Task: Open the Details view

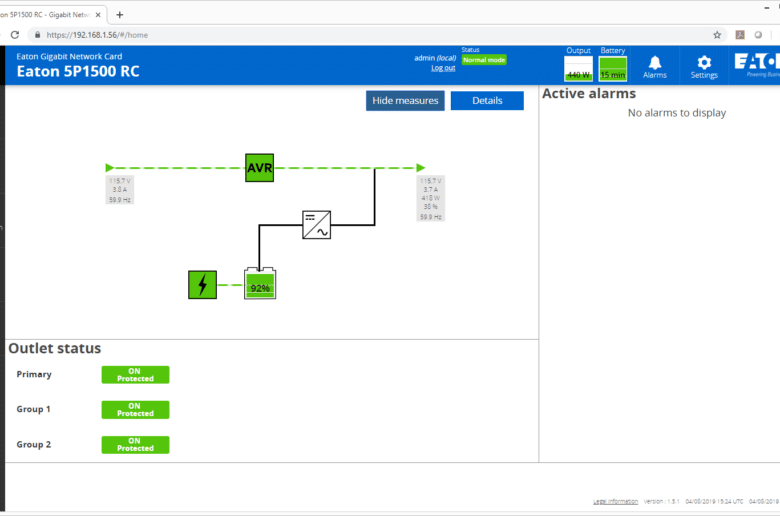Action: pos(487,101)
